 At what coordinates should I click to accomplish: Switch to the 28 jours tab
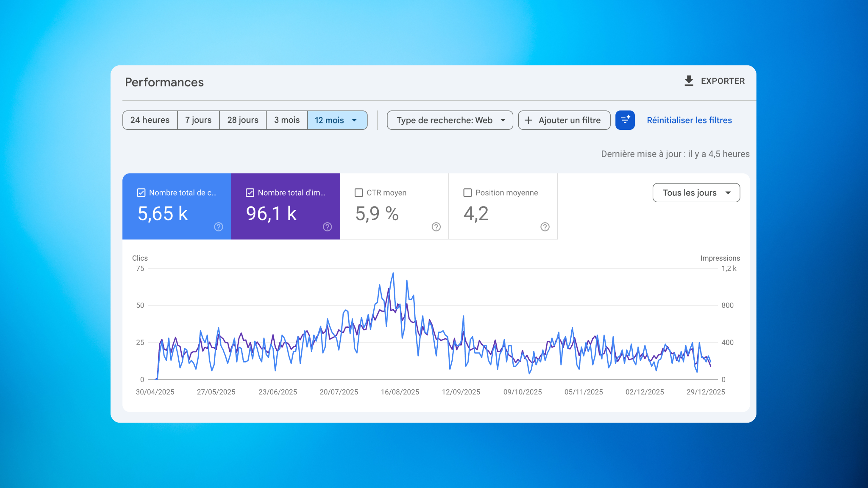[243, 120]
